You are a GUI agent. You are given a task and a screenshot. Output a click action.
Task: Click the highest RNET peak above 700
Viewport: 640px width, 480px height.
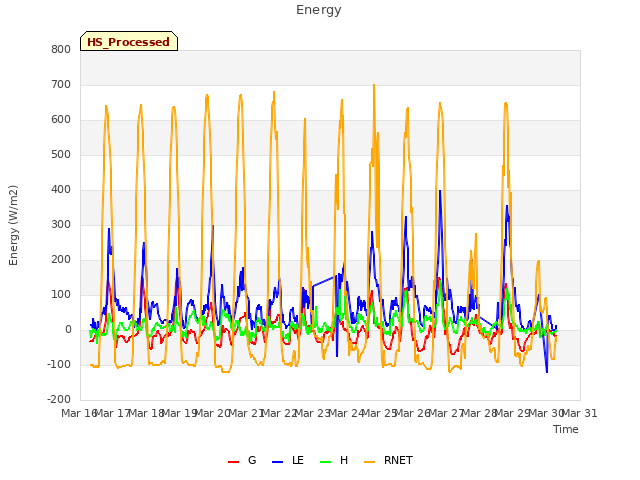[374, 85]
